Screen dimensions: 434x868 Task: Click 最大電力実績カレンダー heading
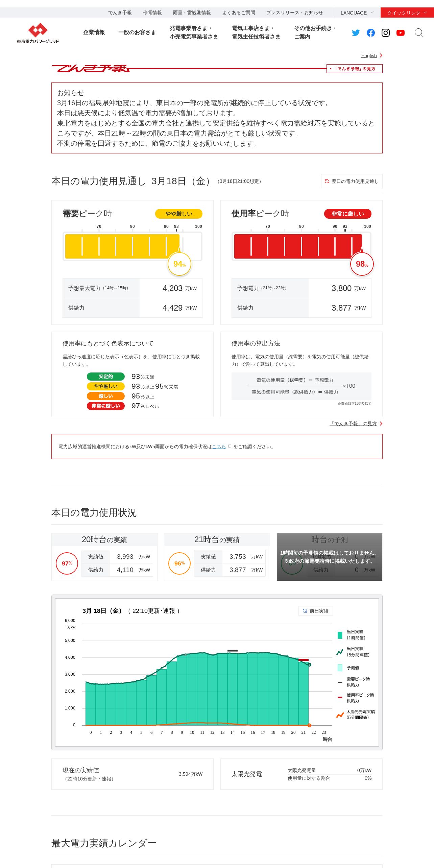[x=104, y=843]
